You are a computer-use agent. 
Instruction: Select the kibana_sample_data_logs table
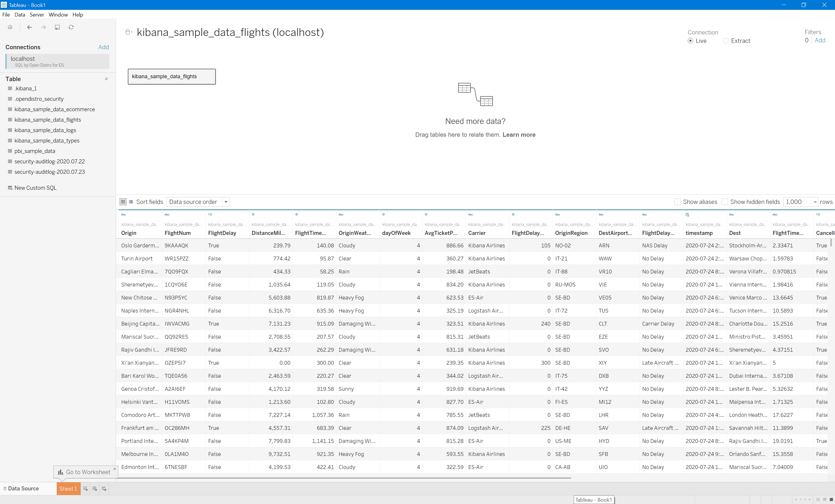(x=45, y=130)
